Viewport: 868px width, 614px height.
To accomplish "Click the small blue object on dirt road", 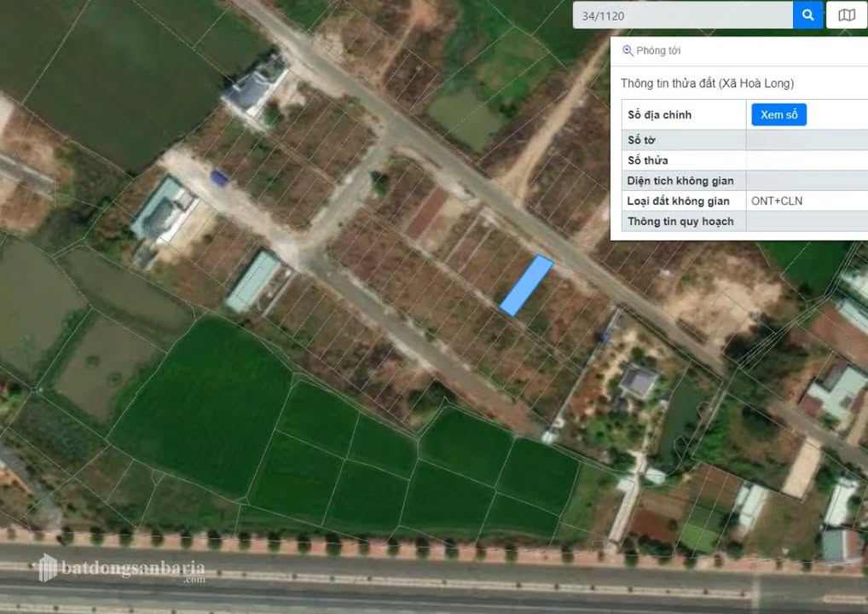I will 219,177.
